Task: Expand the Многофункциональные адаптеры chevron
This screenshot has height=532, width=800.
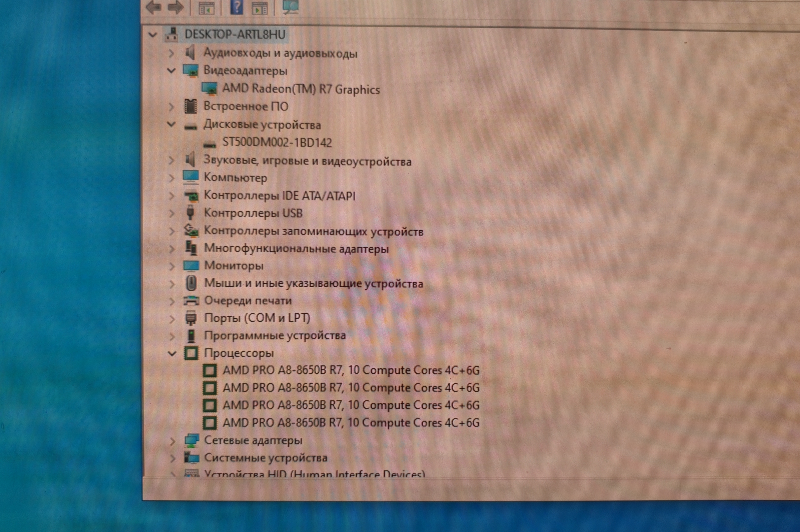Action: pyautogui.click(x=171, y=248)
